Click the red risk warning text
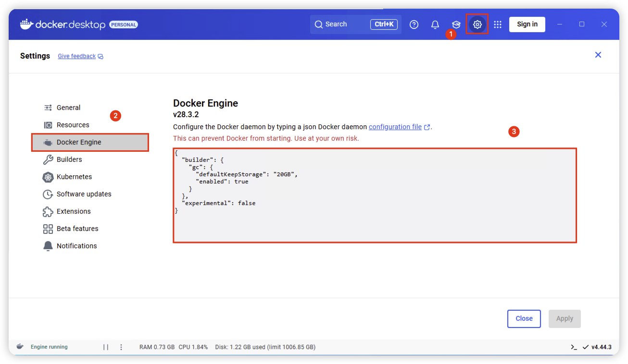 (266, 138)
